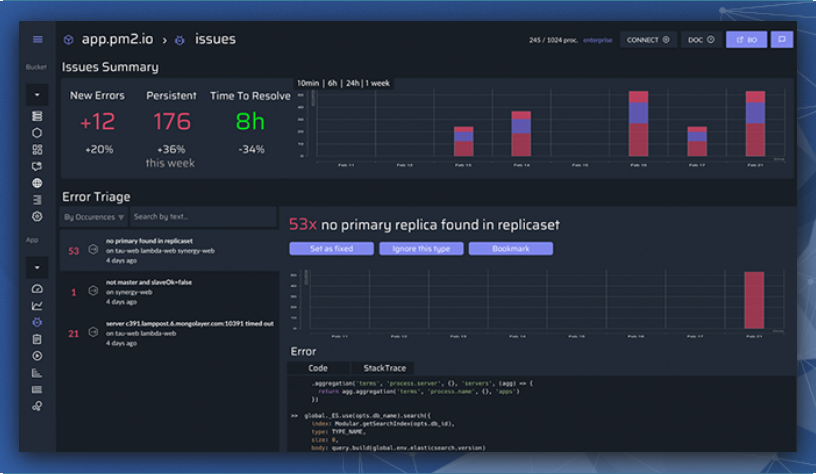Click the Feb 14 bar in summary chart
Screen dimensions: 816x474
pyautogui.click(x=521, y=134)
